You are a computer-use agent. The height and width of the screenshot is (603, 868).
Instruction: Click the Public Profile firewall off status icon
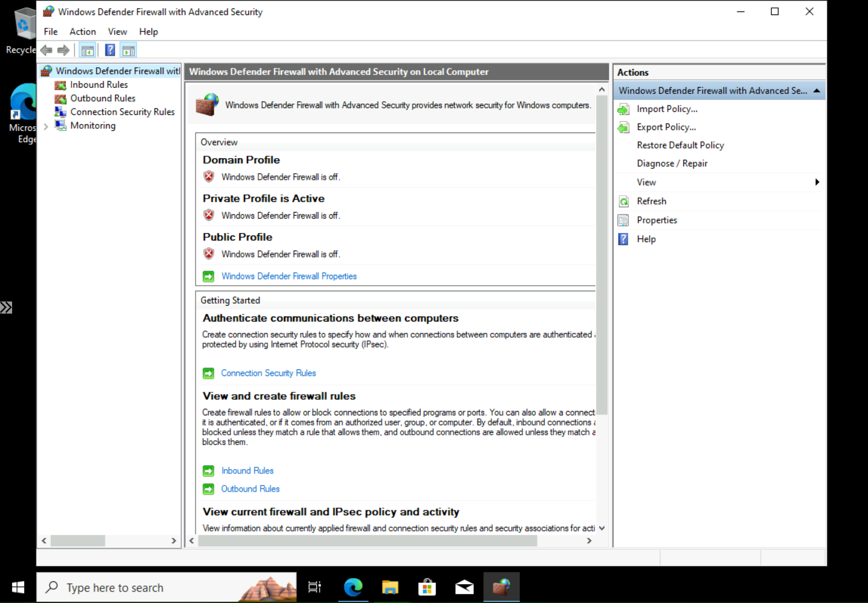click(x=209, y=254)
